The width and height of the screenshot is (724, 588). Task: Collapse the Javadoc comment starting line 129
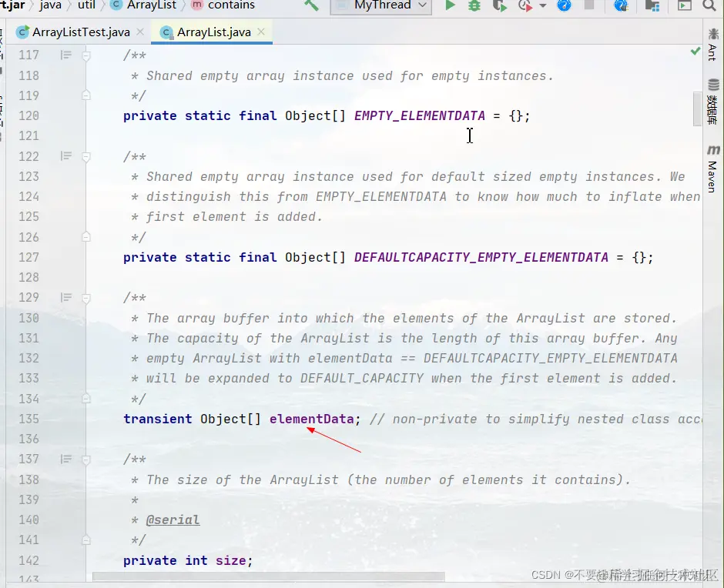86,299
